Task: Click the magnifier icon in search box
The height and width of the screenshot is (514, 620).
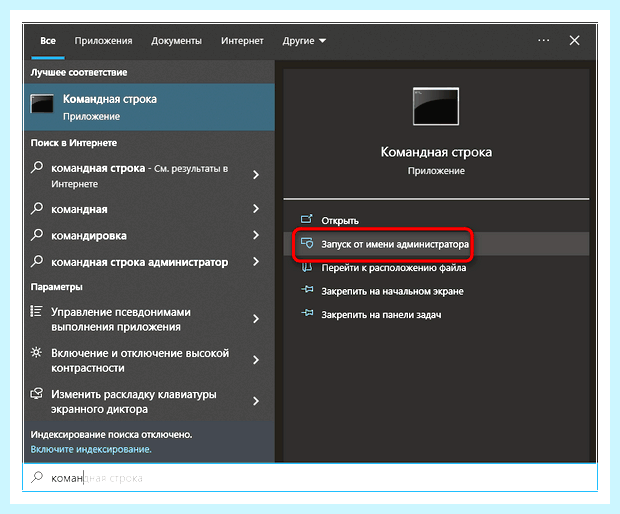Action: click(37, 477)
